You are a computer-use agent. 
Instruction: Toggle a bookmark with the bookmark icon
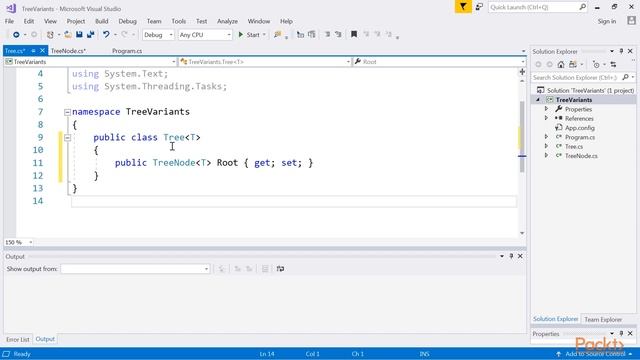[354, 35]
